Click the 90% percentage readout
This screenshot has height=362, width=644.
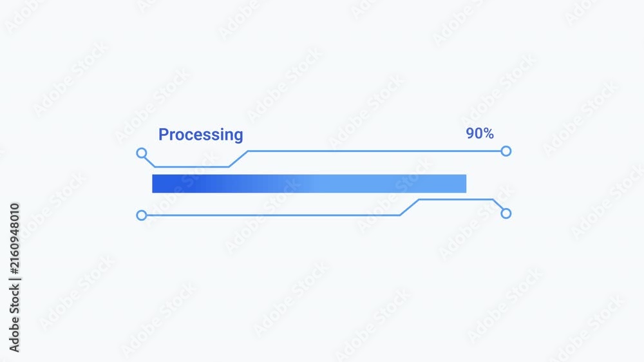(480, 133)
